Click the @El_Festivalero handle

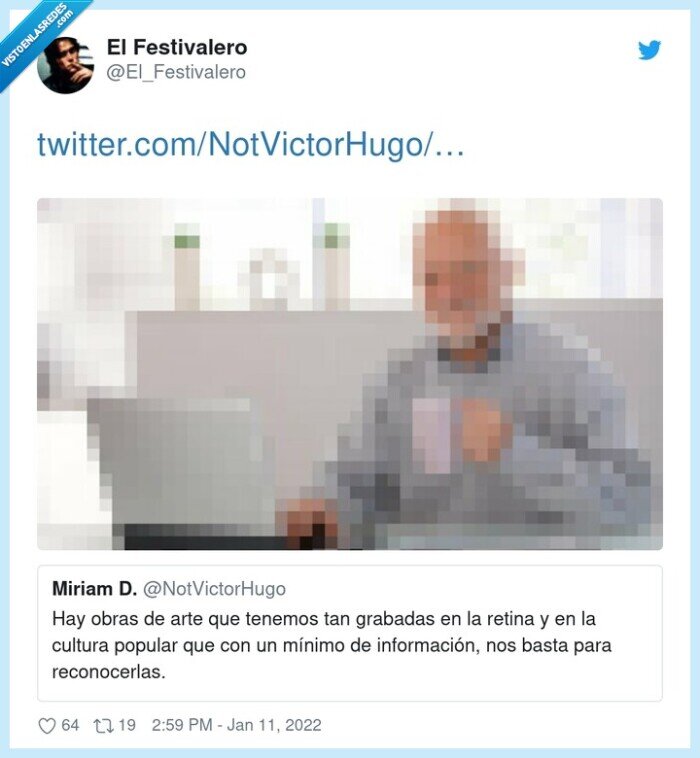[x=176, y=72]
